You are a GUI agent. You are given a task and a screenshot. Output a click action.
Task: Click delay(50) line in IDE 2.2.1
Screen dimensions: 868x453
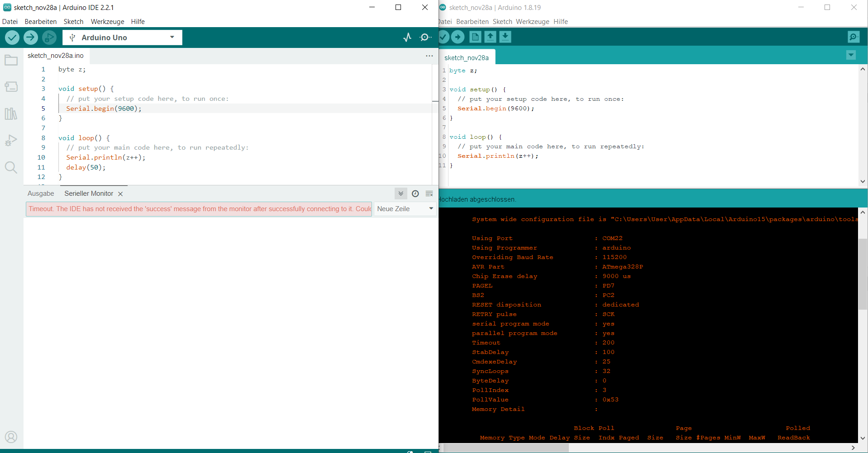click(86, 167)
